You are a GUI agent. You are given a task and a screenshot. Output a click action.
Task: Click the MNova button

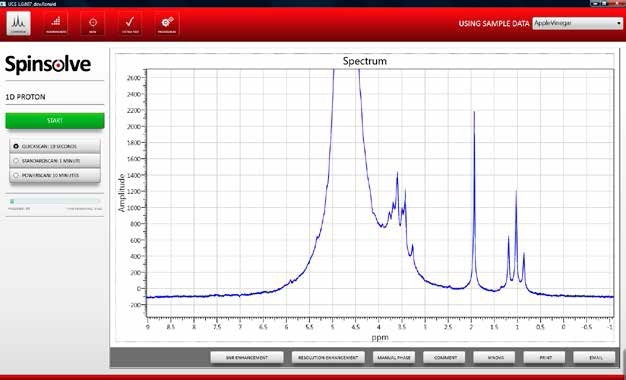494,358
